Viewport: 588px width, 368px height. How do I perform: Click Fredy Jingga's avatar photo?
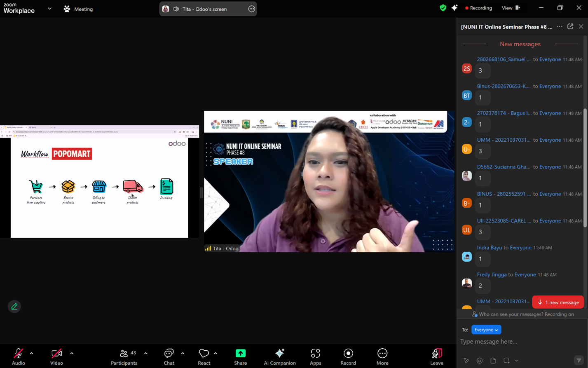coord(466,284)
